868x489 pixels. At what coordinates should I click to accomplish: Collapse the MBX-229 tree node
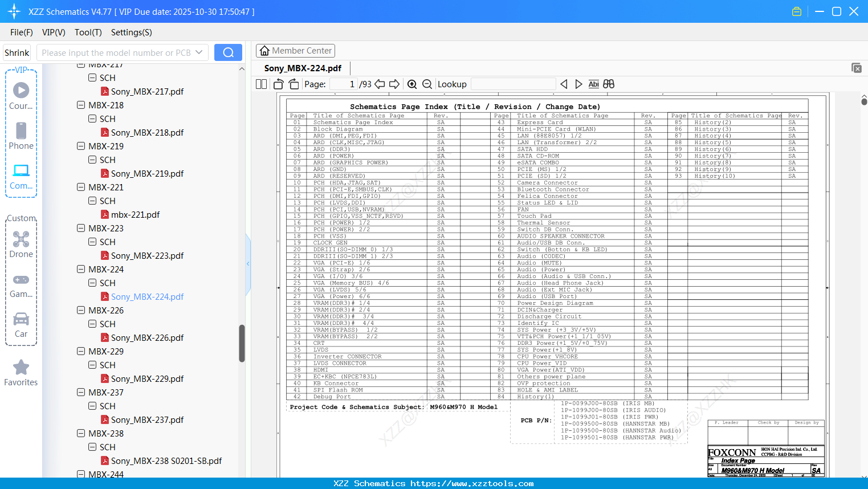point(81,351)
